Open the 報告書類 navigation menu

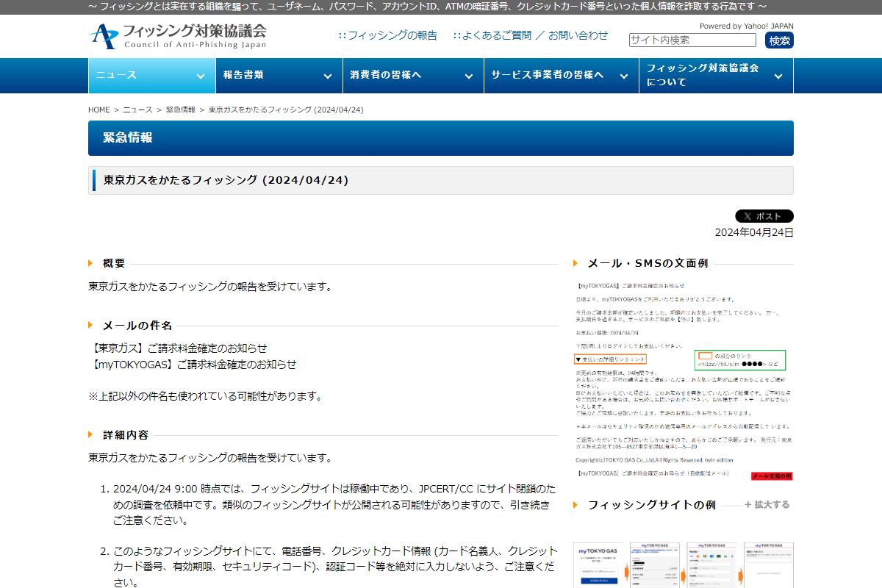[x=279, y=76]
